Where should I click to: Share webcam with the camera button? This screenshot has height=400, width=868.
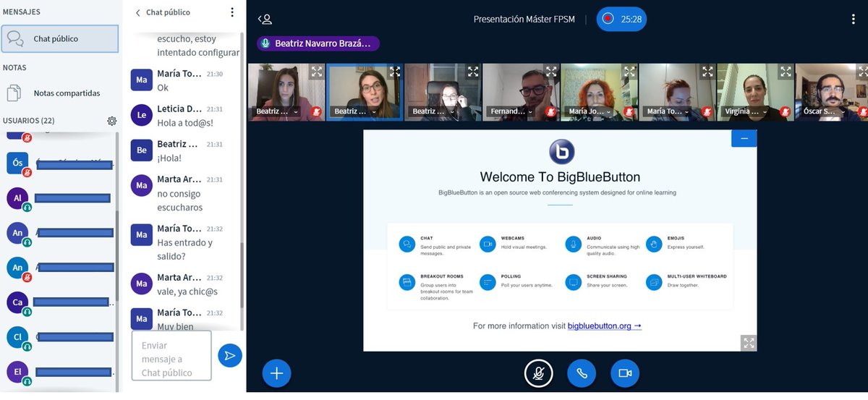click(625, 373)
